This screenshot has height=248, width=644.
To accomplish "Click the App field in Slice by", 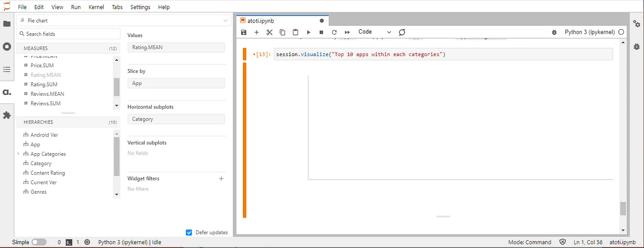I will coord(176,83).
